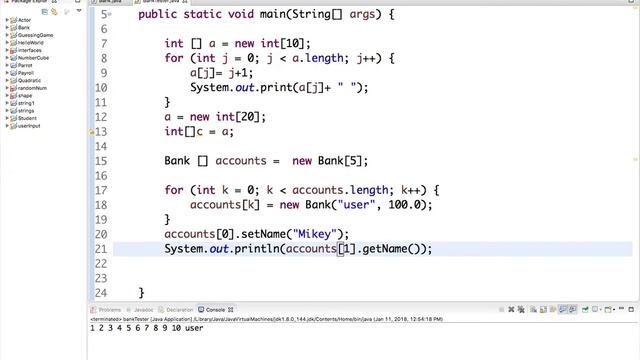Collapse all in Package Explorer toolbar

[x=45, y=11]
